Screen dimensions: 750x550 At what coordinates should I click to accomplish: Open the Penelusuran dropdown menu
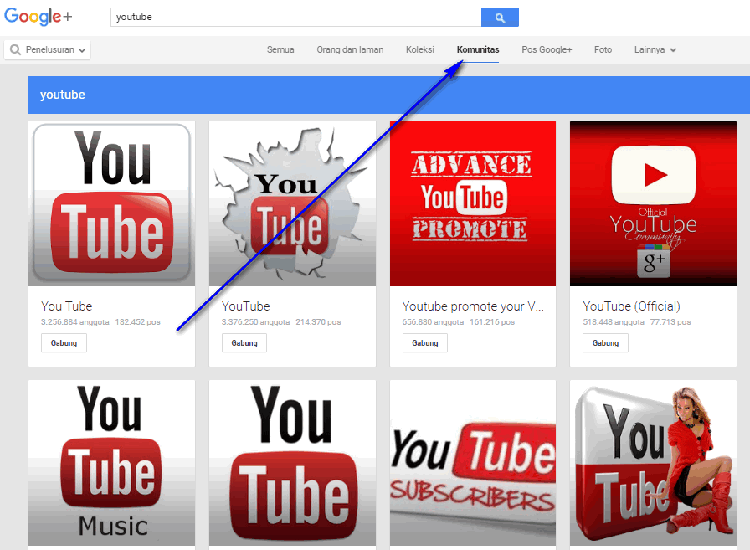47,50
